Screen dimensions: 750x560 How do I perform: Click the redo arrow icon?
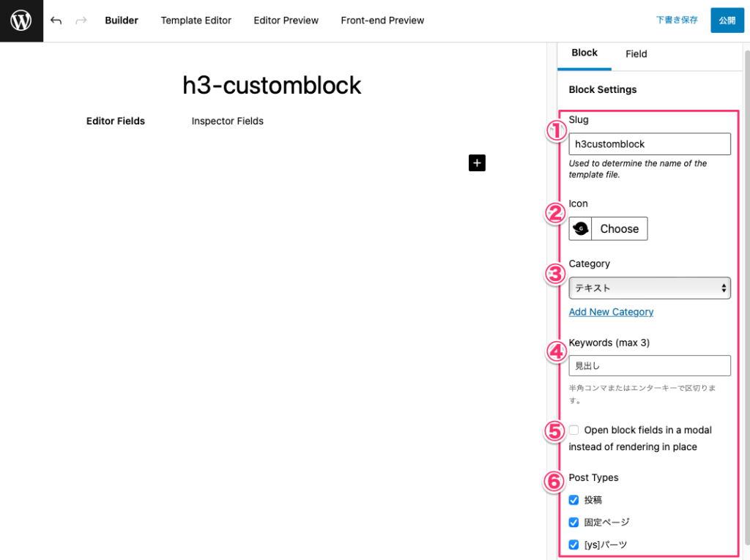pos(81,20)
